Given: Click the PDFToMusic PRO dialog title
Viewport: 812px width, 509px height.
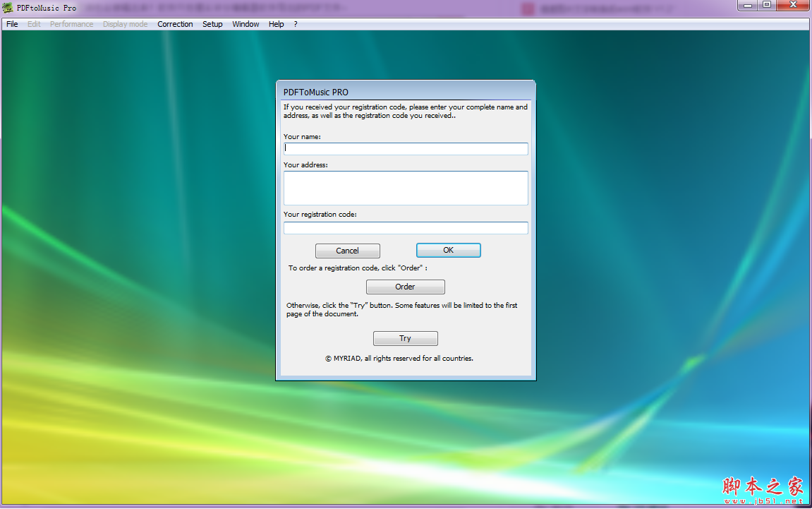Looking at the screenshot, I should pos(315,92).
